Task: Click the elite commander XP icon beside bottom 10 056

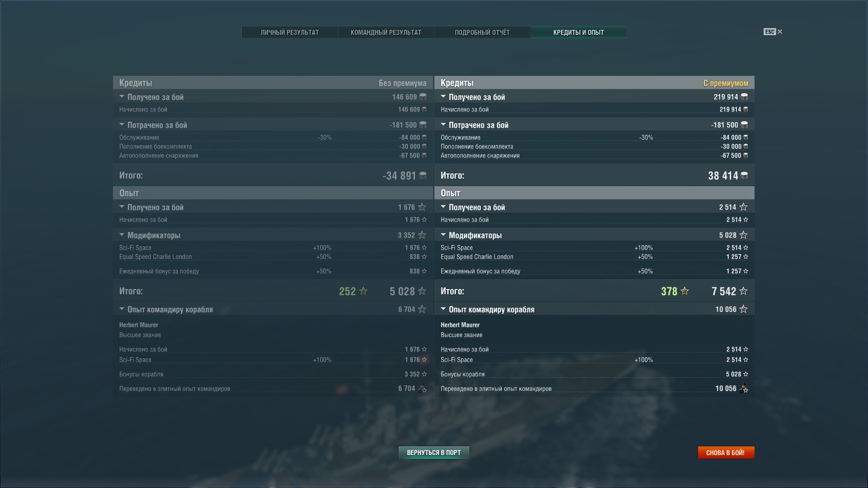Action: (x=744, y=388)
